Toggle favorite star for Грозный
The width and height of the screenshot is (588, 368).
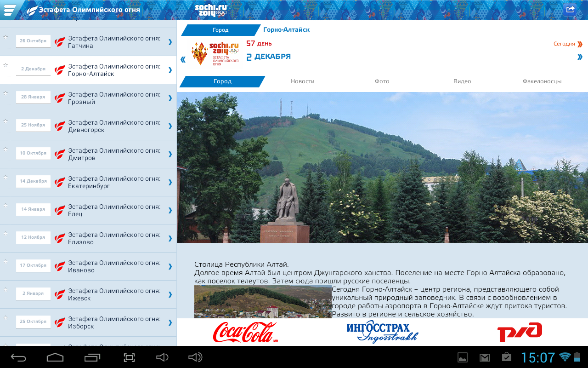[6, 93]
